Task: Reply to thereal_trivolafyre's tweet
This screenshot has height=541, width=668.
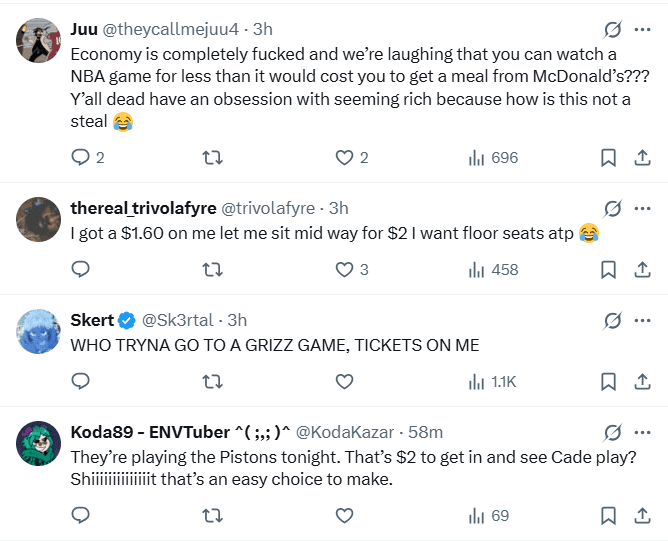Action: point(82,269)
